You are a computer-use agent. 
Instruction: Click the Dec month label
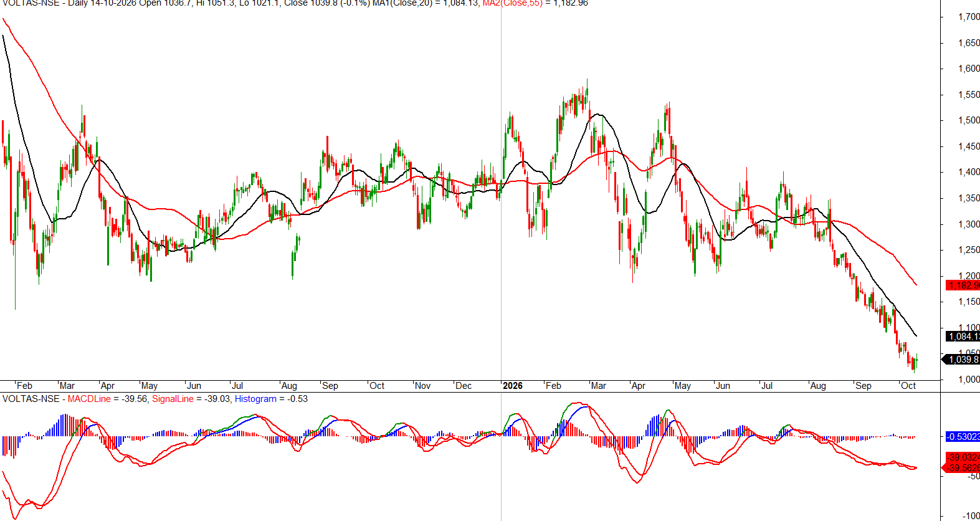coord(464,386)
